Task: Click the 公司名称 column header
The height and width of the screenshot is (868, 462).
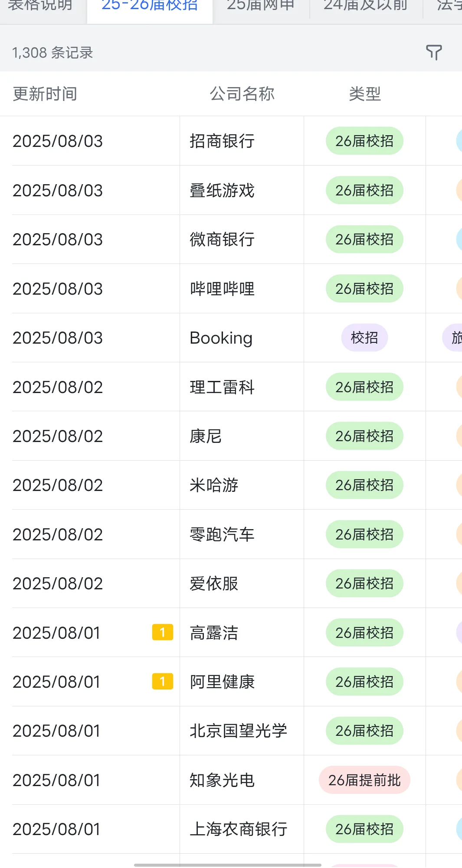Action: pos(242,94)
